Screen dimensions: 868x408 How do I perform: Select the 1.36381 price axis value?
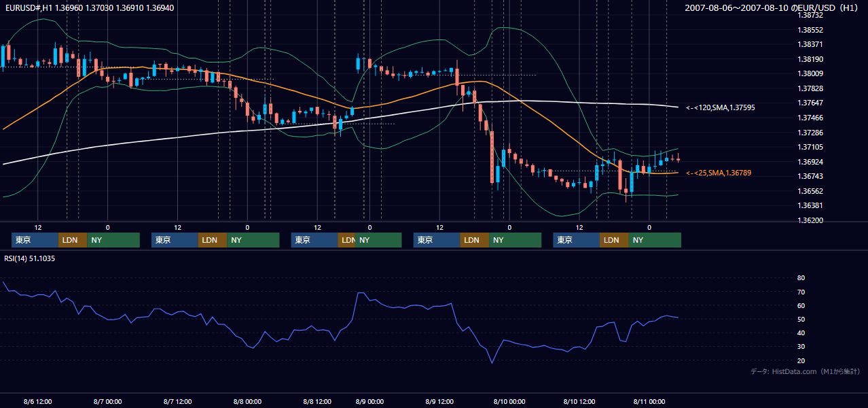point(810,205)
